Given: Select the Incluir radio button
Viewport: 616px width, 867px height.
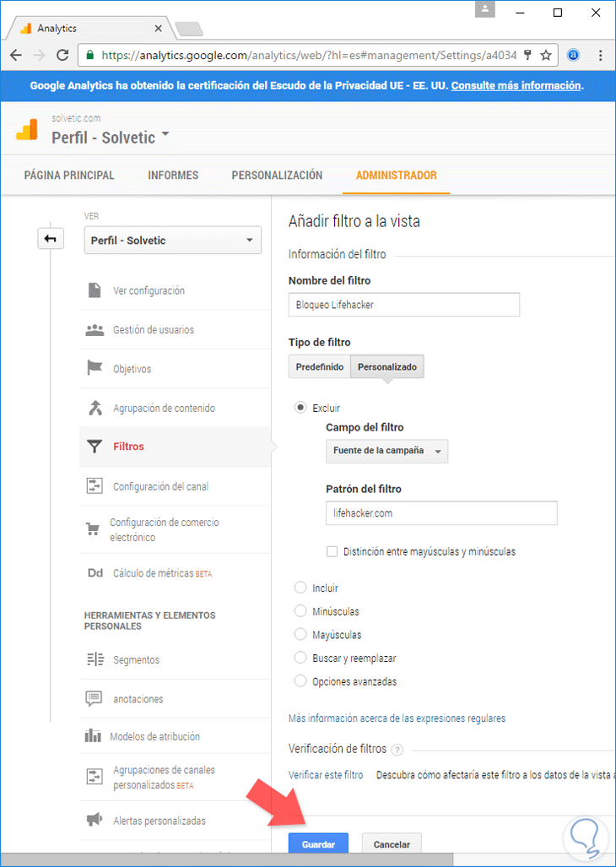Looking at the screenshot, I should click(x=300, y=588).
